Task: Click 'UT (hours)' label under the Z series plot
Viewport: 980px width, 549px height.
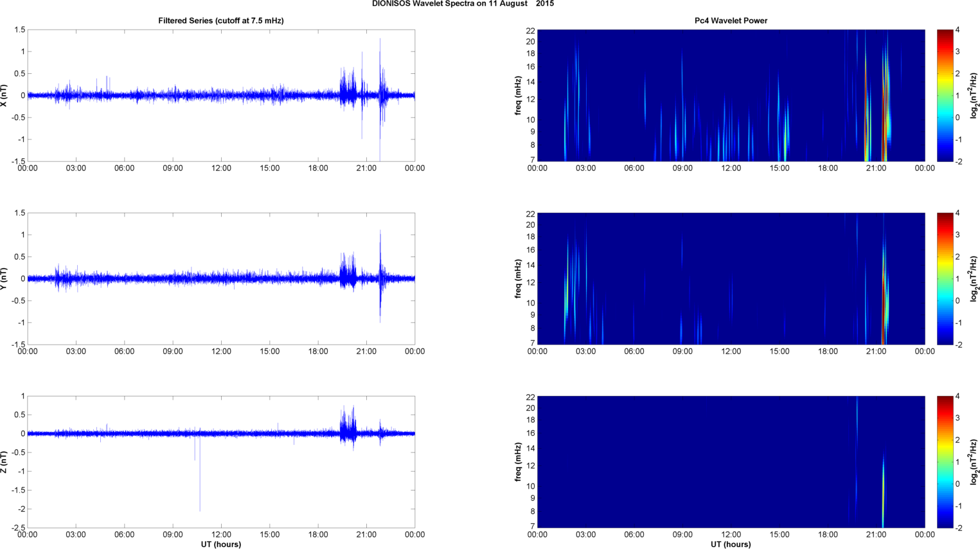Action: (221, 544)
